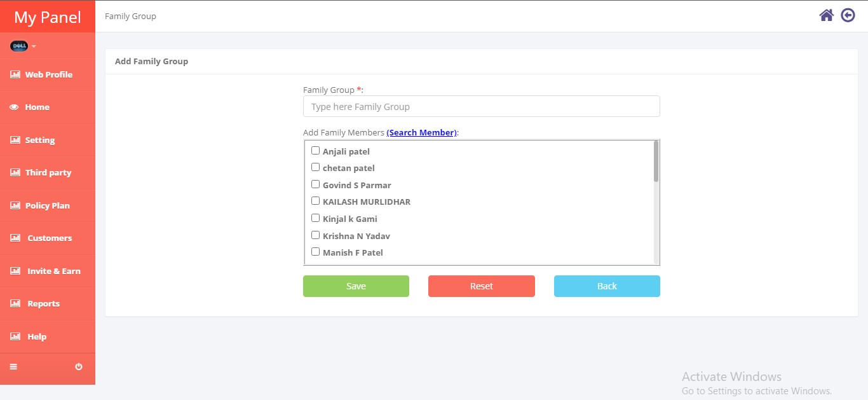The height and width of the screenshot is (400, 868).
Task: Select the KAILASH MURLIDHAR checkbox
Action: 315,201
